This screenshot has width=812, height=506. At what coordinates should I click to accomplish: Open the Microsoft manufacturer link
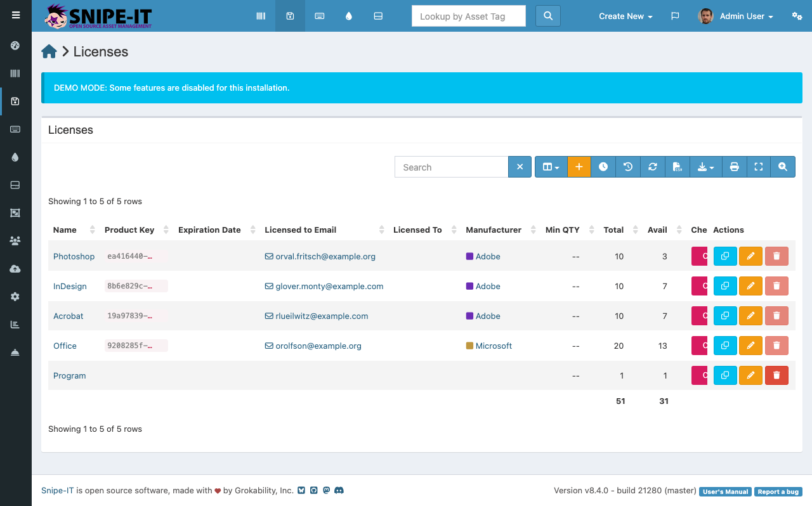pyautogui.click(x=494, y=346)
